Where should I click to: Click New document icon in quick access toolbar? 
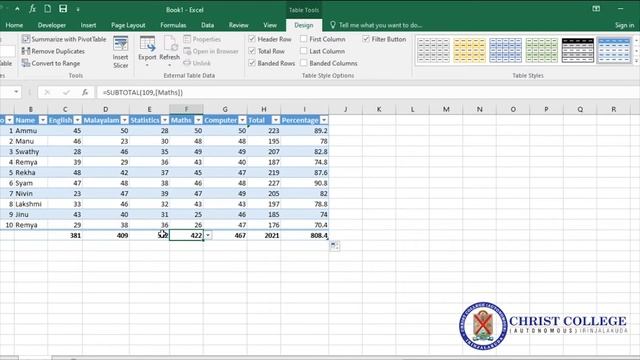(47, 9)
